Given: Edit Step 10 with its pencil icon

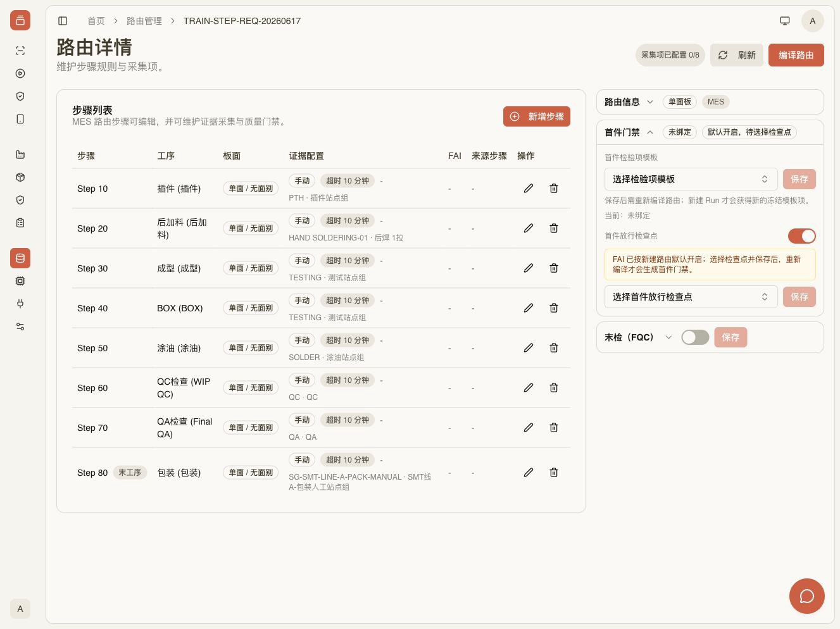Looking at the screenshot, I should (x=529, y=189).
